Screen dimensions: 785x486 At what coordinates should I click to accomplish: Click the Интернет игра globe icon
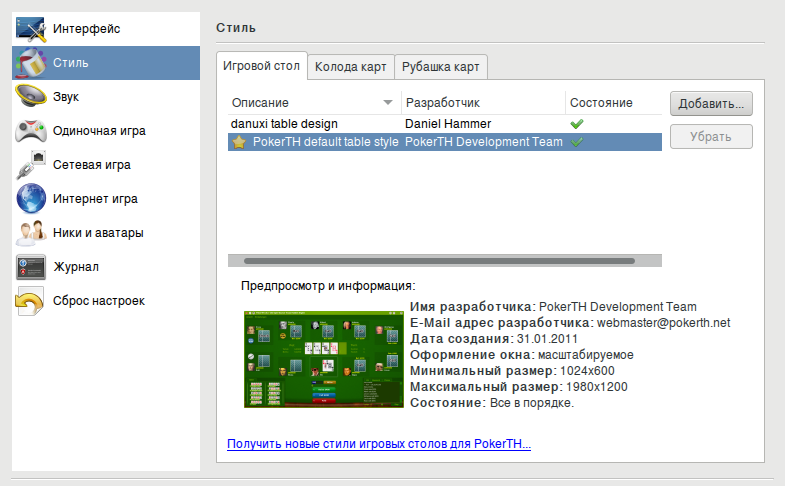31,199
